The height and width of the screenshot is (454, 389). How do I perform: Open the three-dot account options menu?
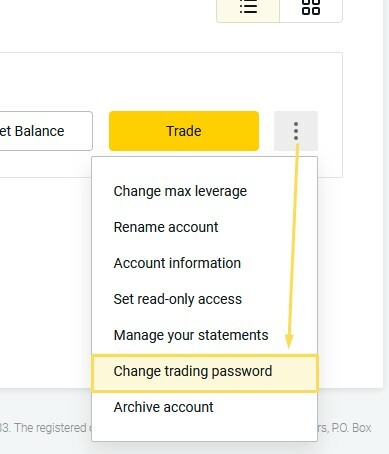296,131
